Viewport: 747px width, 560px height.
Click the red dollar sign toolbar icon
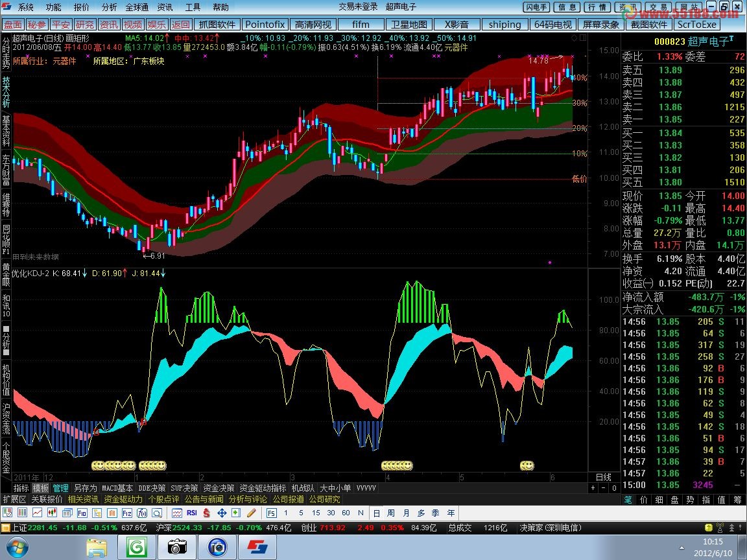(x=206, y=513)
